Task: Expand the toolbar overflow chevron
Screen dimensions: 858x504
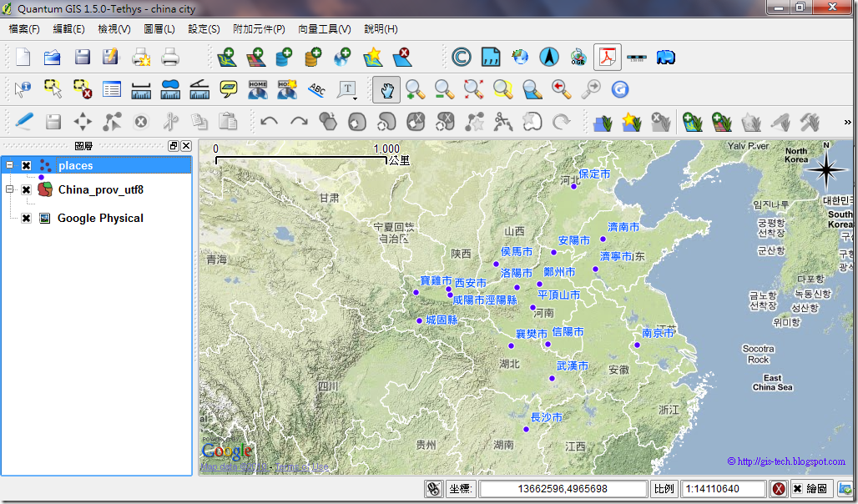Action: tap(848, 122)
